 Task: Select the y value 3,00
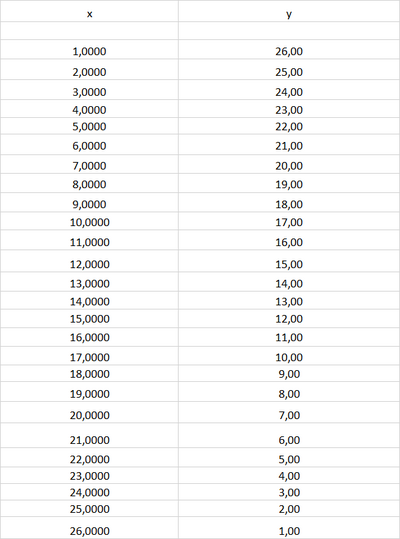click(x=289, y=492)
